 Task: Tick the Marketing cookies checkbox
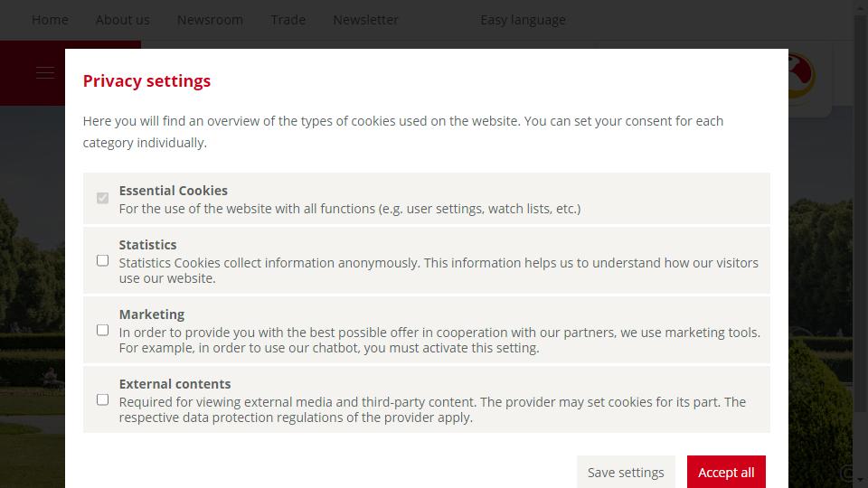(102, 331)
